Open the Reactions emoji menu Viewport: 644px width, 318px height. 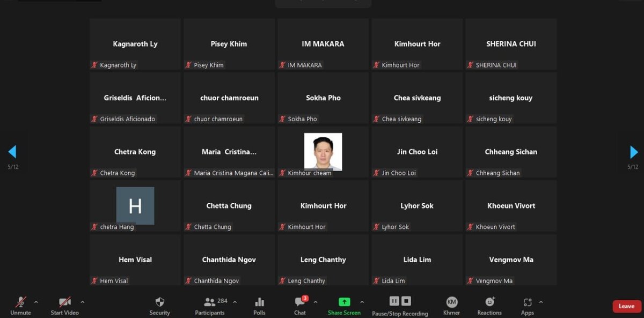[x=489, y=302]
